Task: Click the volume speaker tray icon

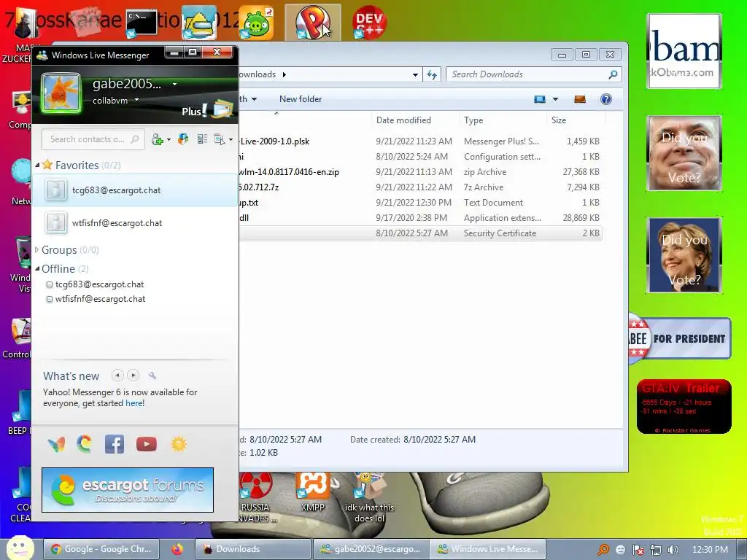Action: (673, 550)
